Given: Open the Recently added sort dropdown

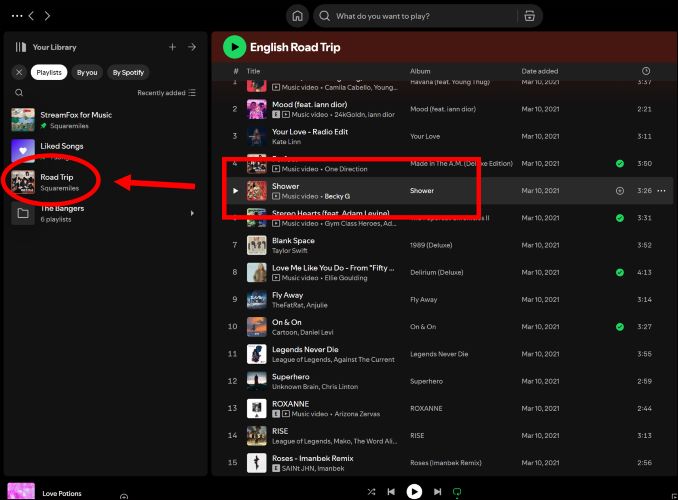Looking at the screenshot, I should pyautogui.click(x=166, y=93).
